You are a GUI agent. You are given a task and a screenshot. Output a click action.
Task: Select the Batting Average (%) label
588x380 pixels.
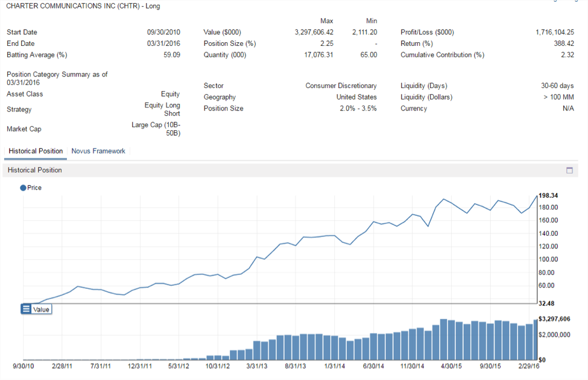tap(37, 55)
